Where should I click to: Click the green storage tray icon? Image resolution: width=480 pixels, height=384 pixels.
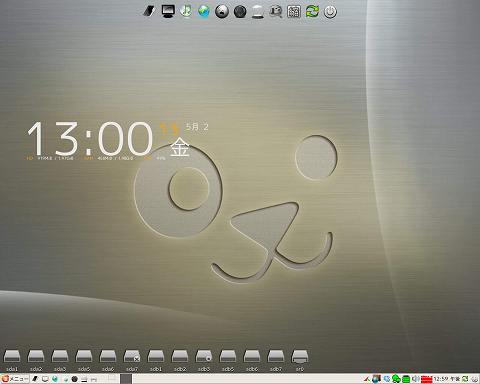[406, 379]
